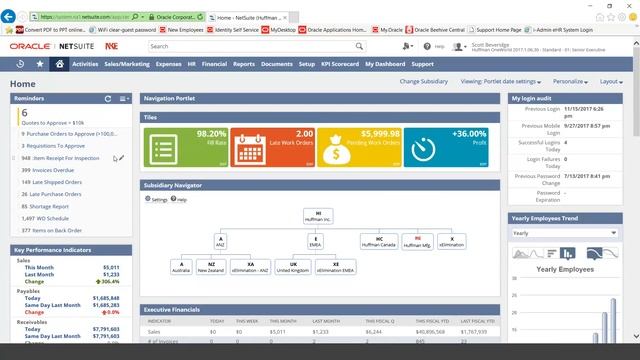Open the New Employees bookmark

181,30
